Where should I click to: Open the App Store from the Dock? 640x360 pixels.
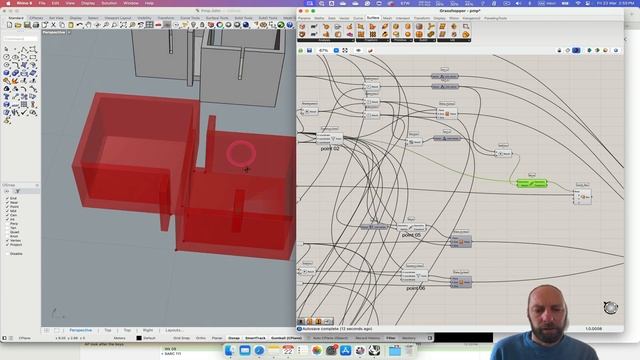coord(346,350)
